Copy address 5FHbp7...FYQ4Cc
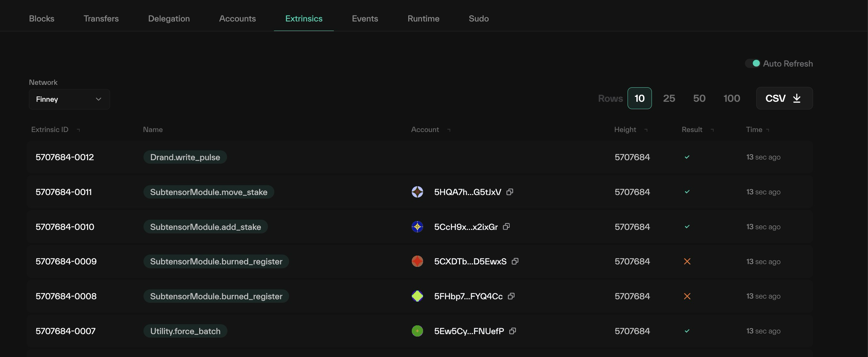The height and width of the screenshot is (357, 868). (511, 296)
